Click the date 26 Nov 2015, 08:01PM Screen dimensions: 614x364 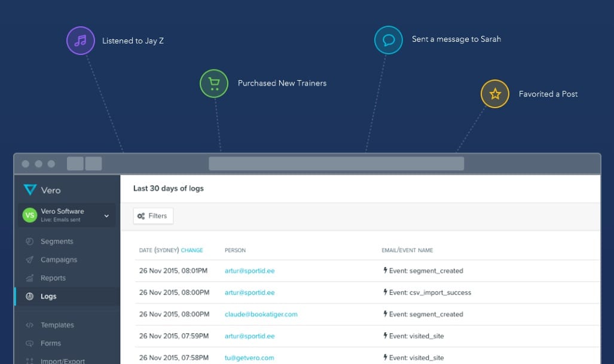tap(173, 271)
